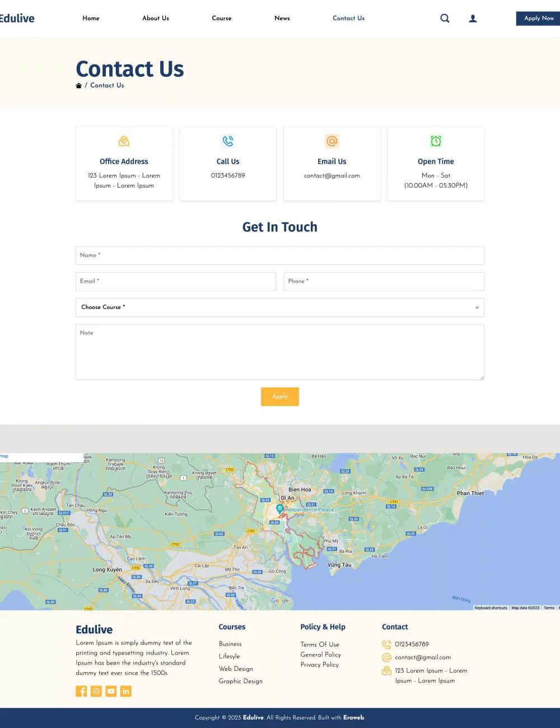Submit the form using the Apply button
560x728 pixels.
pos(279,396)
